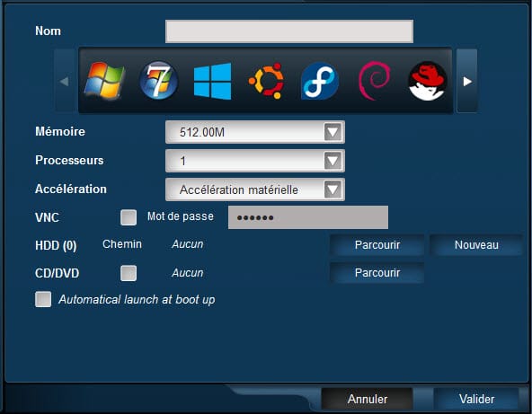Screen dimensions: 532x414
Task: Choose the Windows 7 OS icon
Action: (158, 81)
